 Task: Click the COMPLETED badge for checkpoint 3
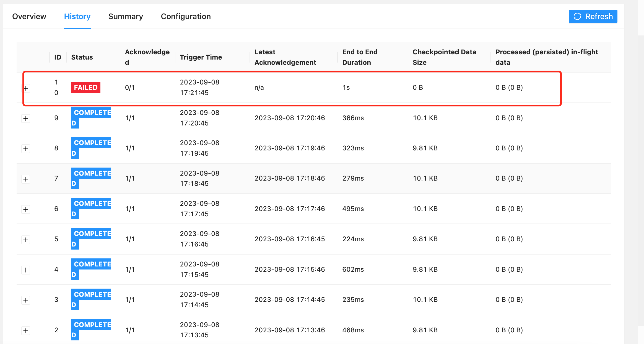pos(91,299)
